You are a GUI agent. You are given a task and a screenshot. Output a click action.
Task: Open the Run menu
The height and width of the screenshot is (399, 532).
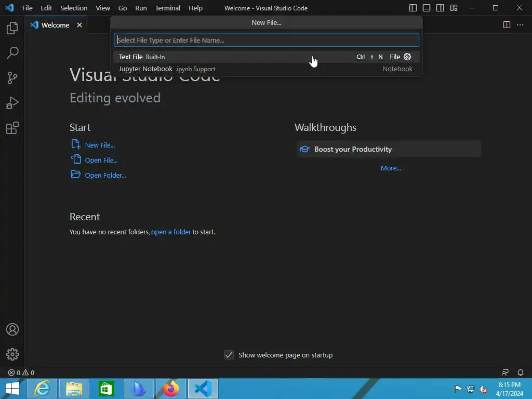[x=141, y=8]
